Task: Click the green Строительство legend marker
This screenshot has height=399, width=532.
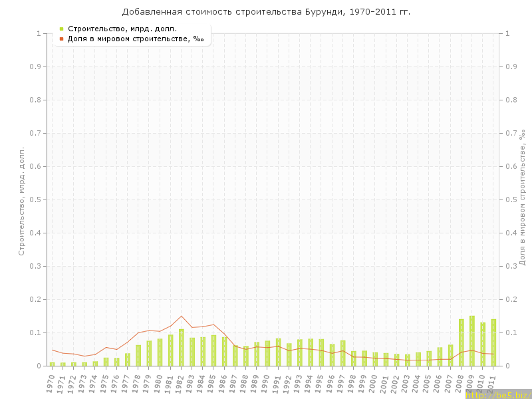Action: [61, 29]
